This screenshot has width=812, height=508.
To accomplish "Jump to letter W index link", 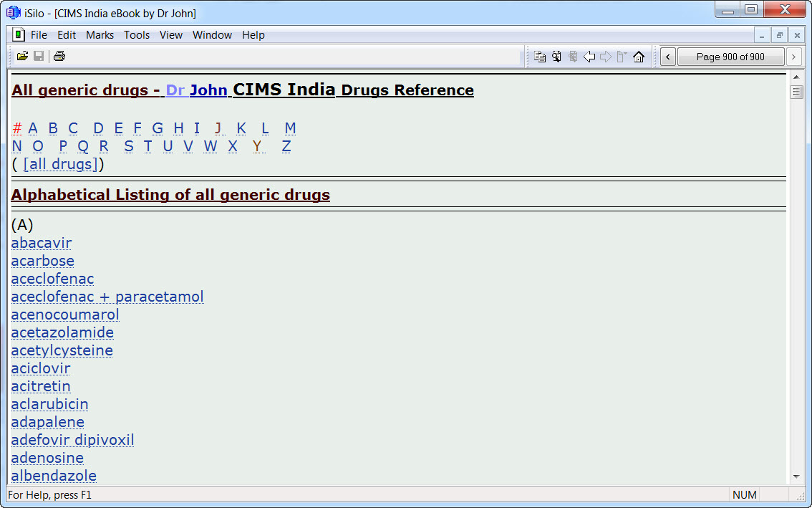I will point(211,146).
